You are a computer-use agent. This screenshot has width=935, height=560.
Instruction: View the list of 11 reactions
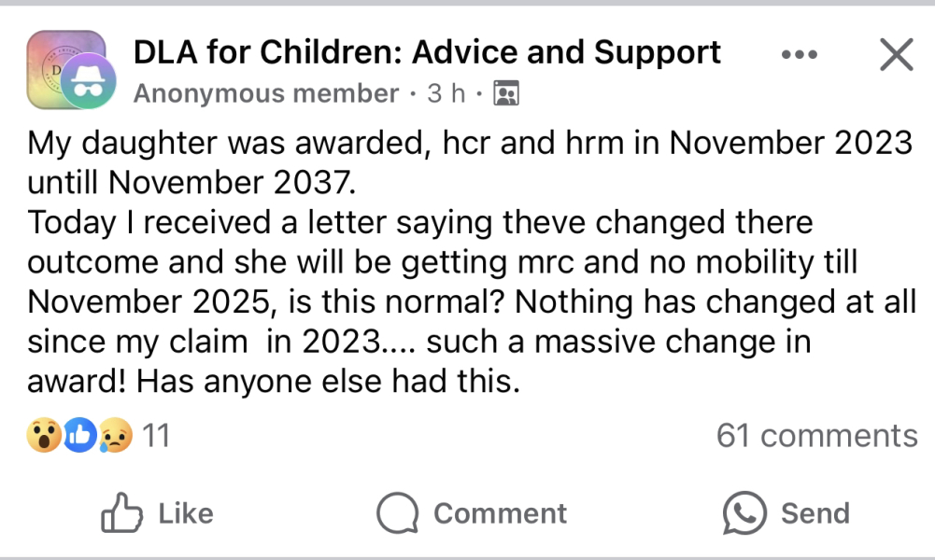click(156, 435)
